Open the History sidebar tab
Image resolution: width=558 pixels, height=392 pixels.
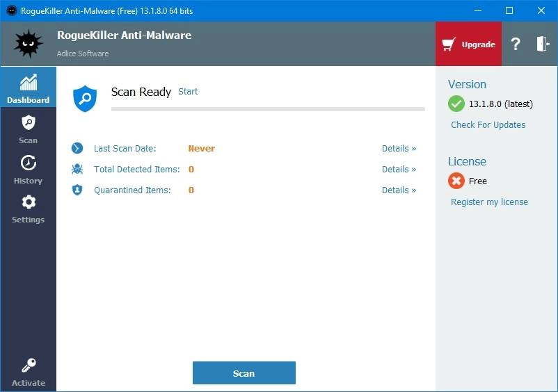[28, 170]
